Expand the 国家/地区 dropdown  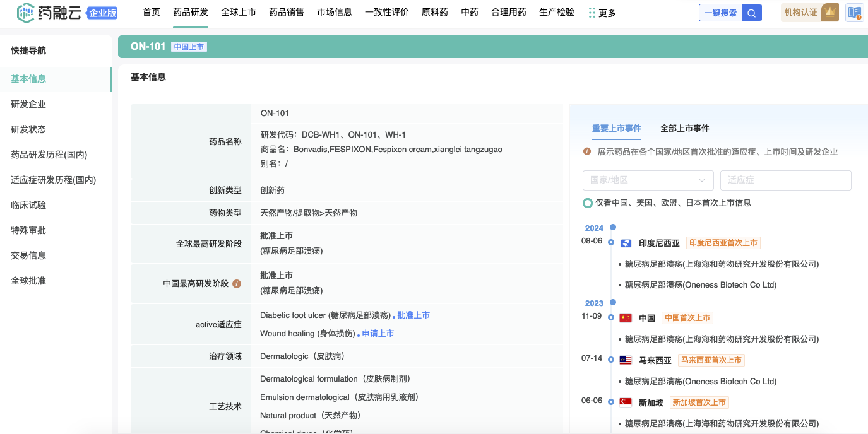[x=648, y=180]
